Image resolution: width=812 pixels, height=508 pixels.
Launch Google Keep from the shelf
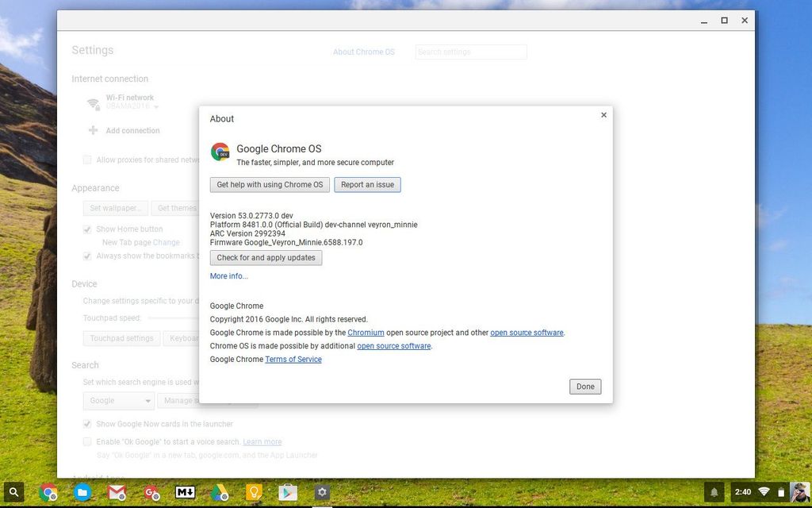[254, 492]
